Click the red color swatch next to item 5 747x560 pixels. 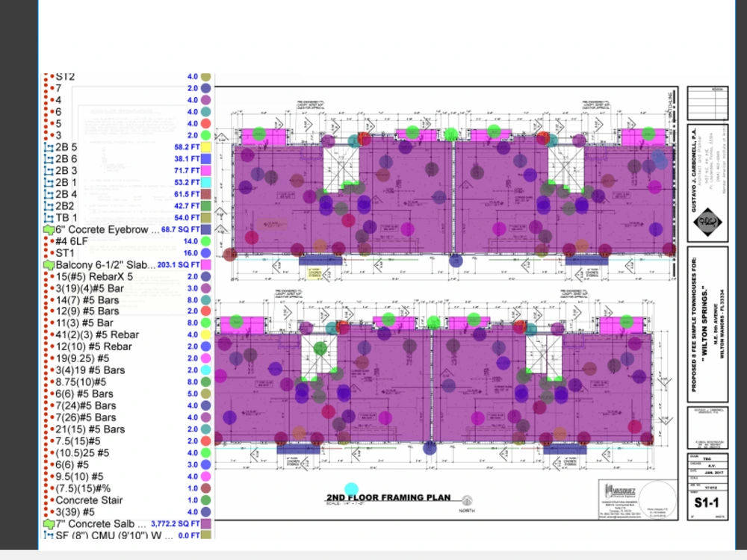pos(205,123)
